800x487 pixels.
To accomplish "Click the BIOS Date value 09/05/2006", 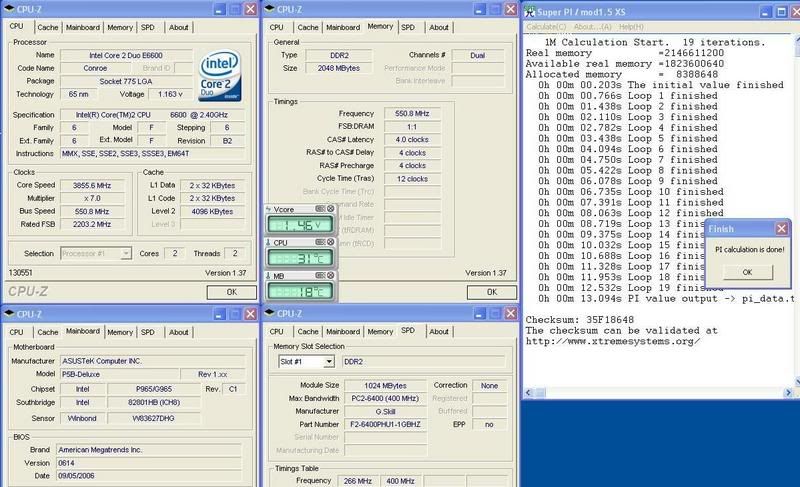I will pos(148,476).
